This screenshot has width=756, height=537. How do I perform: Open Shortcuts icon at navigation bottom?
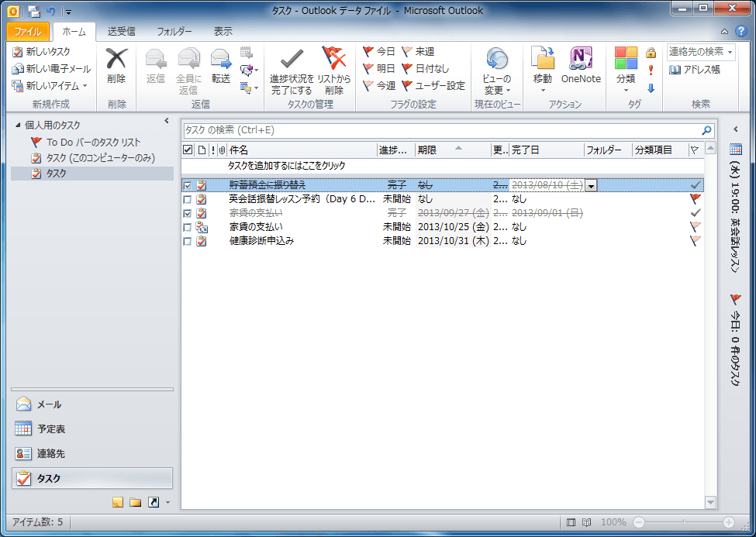[x=154, y=502]
